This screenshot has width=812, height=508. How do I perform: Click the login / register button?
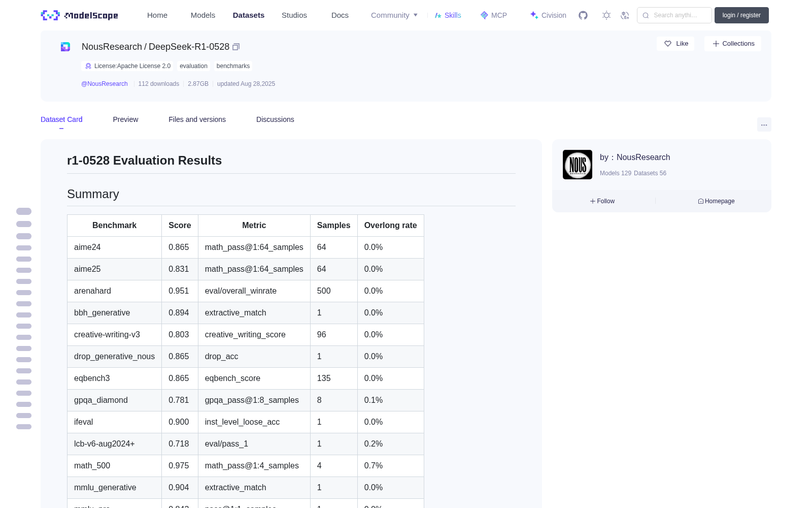[741, 15]
